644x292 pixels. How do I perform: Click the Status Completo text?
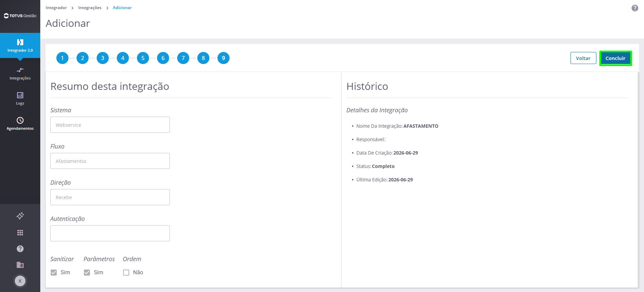[376, 166]
